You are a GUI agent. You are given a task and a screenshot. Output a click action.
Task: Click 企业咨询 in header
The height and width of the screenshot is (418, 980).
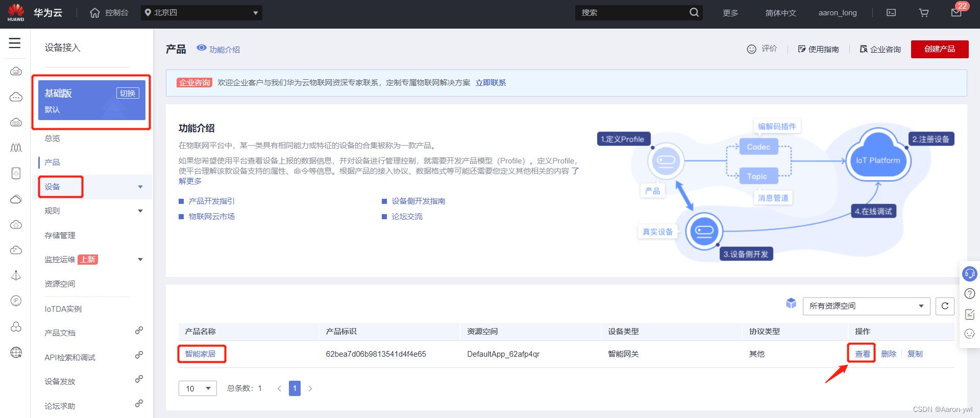point(880,49)
